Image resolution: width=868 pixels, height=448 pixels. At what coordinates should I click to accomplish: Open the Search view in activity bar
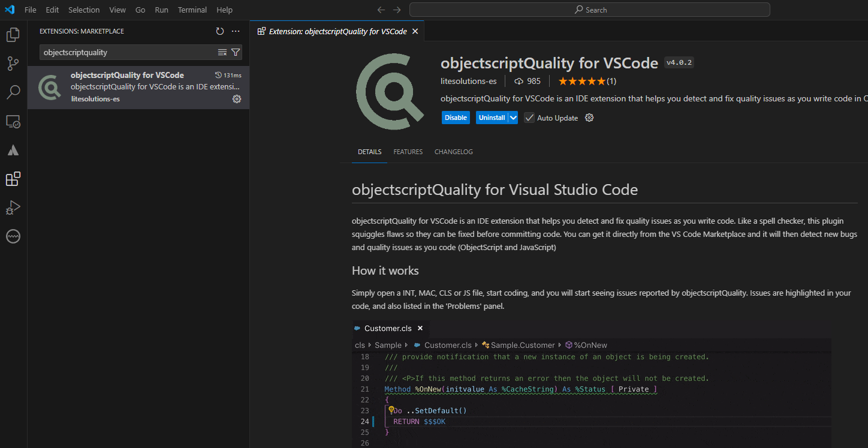(13, 92)
